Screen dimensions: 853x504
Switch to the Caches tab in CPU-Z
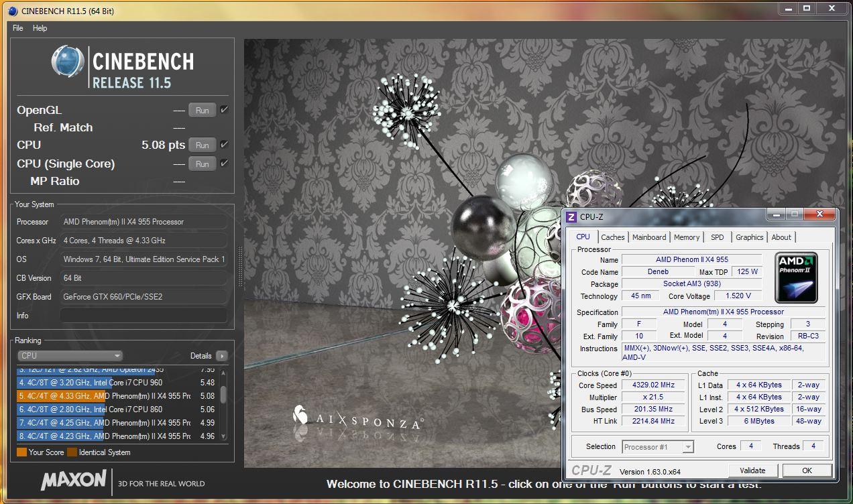pos(612,237)
